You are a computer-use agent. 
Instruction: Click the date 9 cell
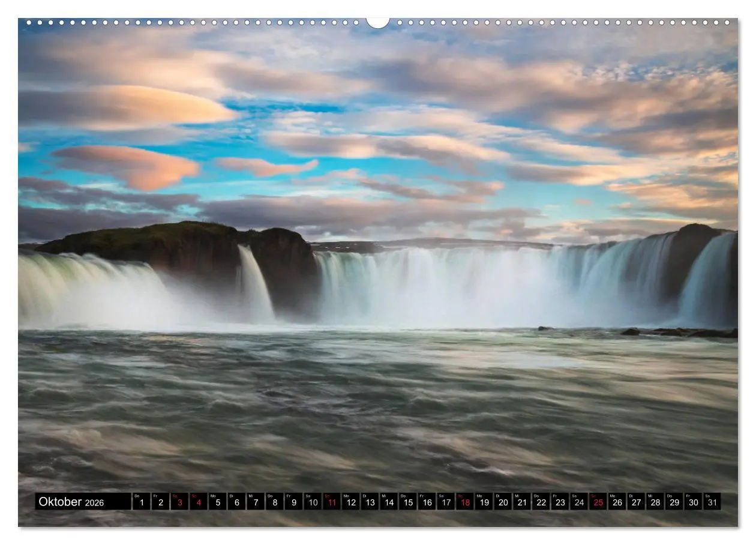pos(293,502)
